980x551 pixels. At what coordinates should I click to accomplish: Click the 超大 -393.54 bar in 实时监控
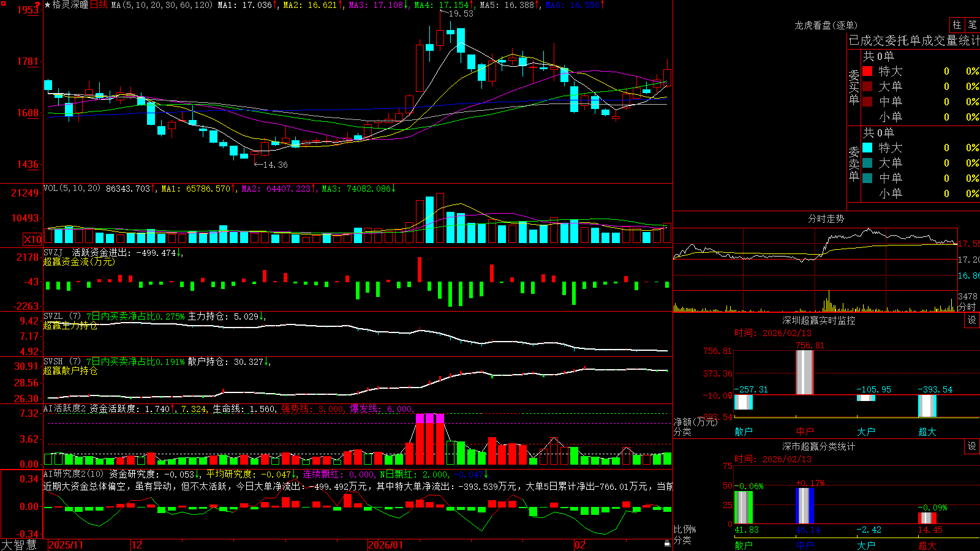(x=927, y=406)
